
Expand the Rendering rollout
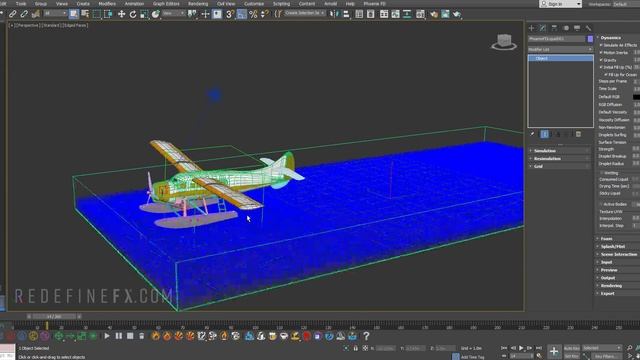tap(618, 286)
